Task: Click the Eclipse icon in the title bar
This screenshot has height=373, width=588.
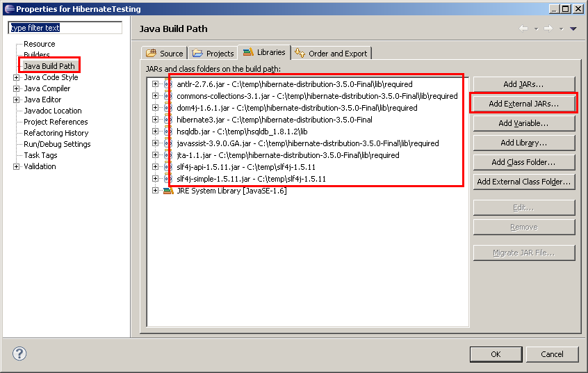Action: pyautogui.click(x=9, y=8)
